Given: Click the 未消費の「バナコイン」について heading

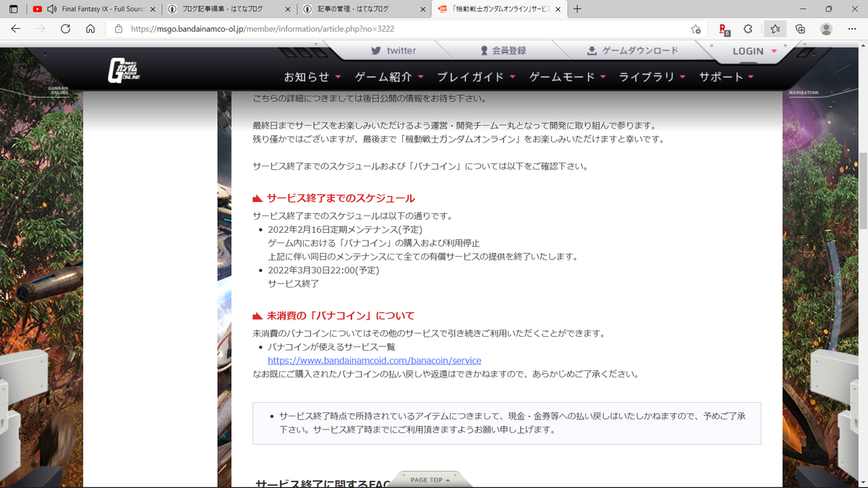Looking at the screenshot, I should click(x=341, y=315).
